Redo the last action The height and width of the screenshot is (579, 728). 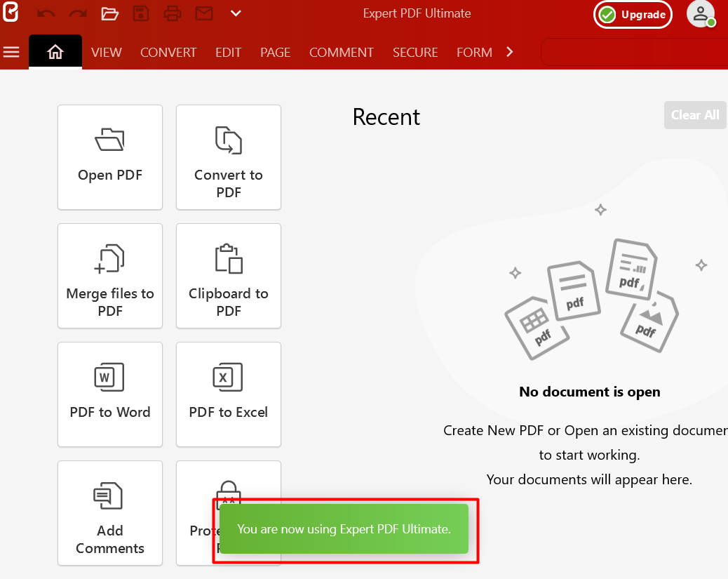pyautogui.click(x=78, y=14)
